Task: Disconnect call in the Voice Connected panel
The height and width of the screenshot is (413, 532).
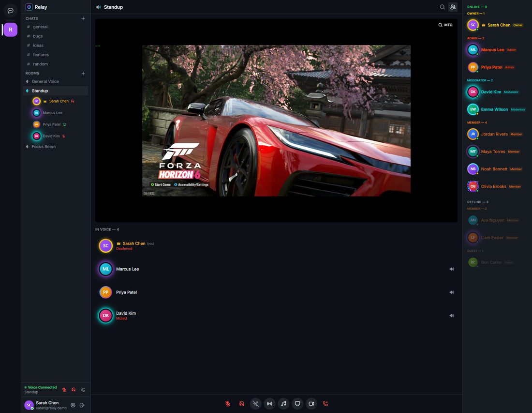Action: pos(83,390)
